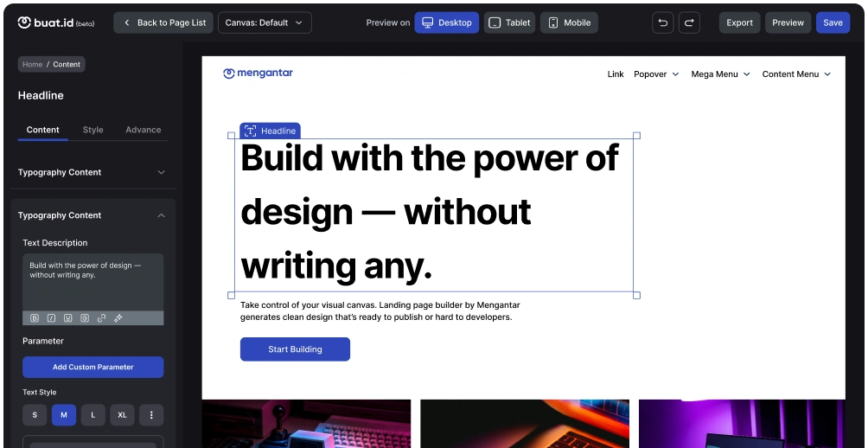Apply bold in the text description toolbar
The height and width of the screenshot is (448, 868).
[x=35, y=318]
